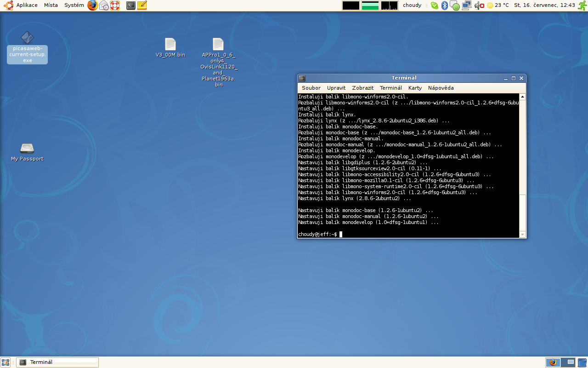Click the 'Instaluji balík monodoc-base.' line
Image resolution: width=588 pixels, height=368 pixels.
(338, 127)
